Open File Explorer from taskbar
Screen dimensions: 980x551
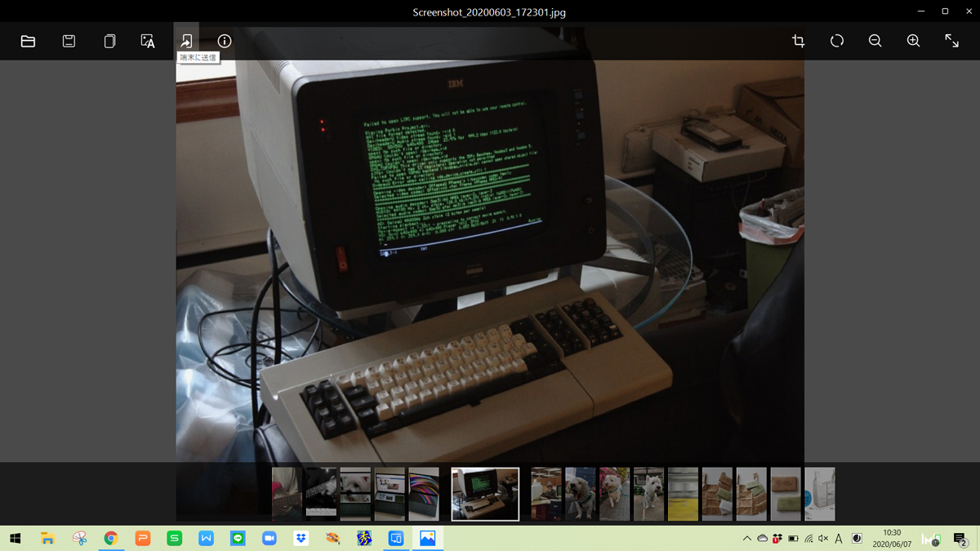click(47, 538)
